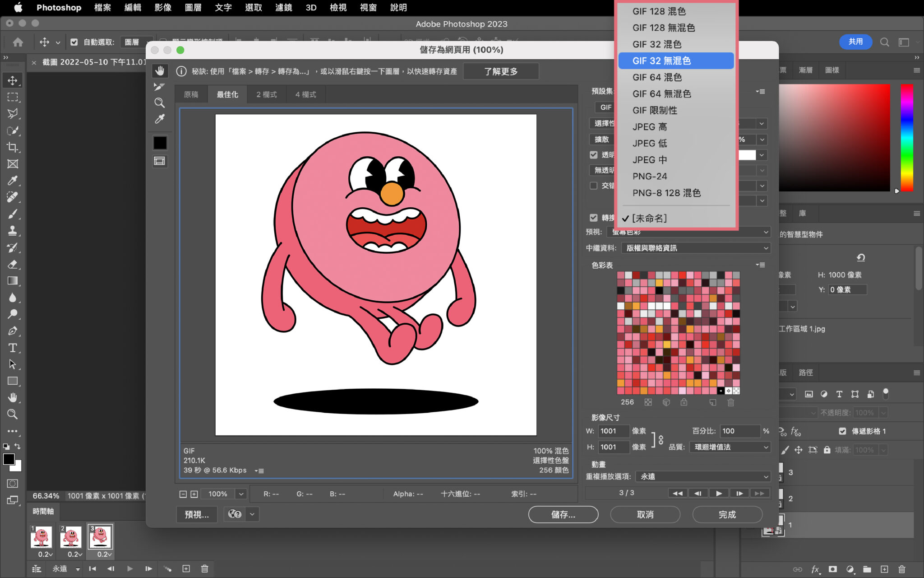This screenshot has height=578, width=924.
Task: Choose PNG-24 from the preset menu
Action: [x=650, y=176]
